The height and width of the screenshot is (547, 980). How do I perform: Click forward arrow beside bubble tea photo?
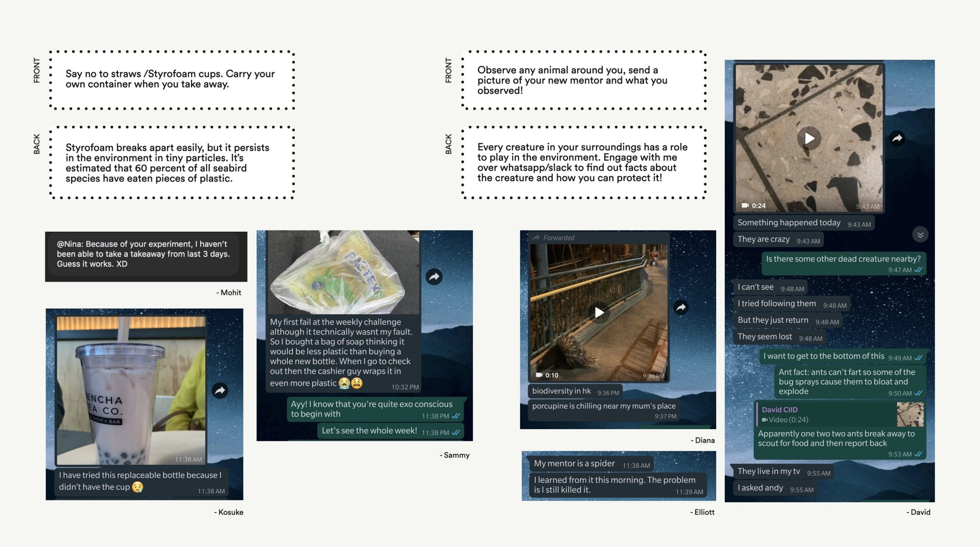click(x=220, y=390)
